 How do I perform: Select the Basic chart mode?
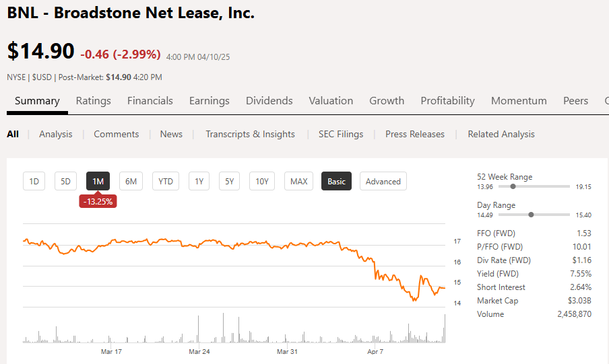coord(336,182)
